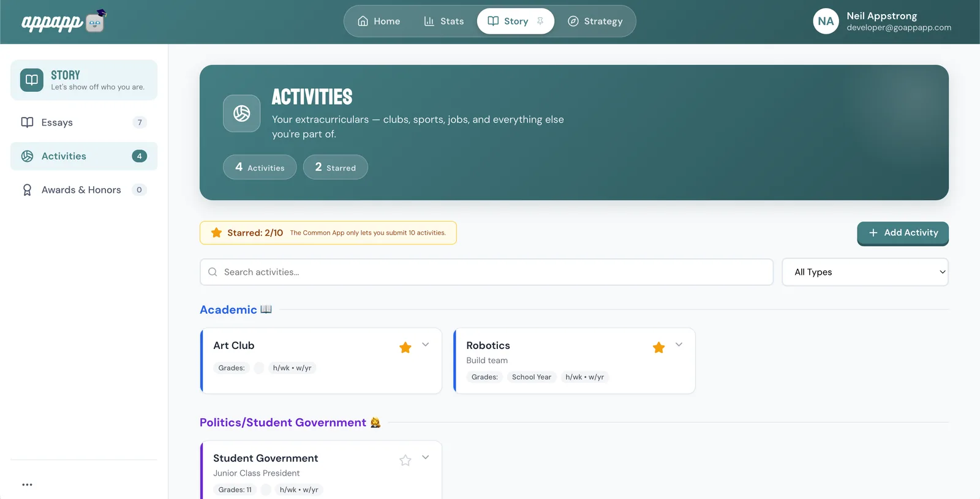Click the Politics/Student Government heading
Image resolution: width=980 pixels, height=499 pixels.
[x=290, y=422]
